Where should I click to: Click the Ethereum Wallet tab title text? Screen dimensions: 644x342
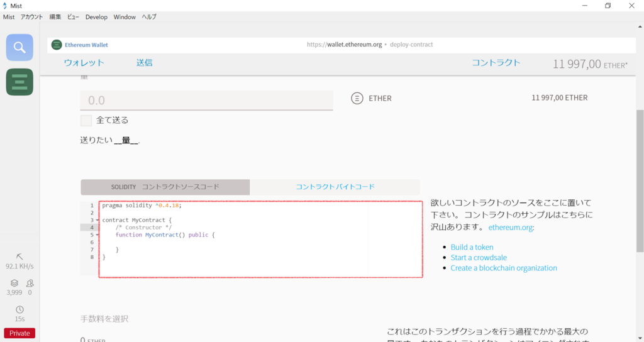[86, 45]
